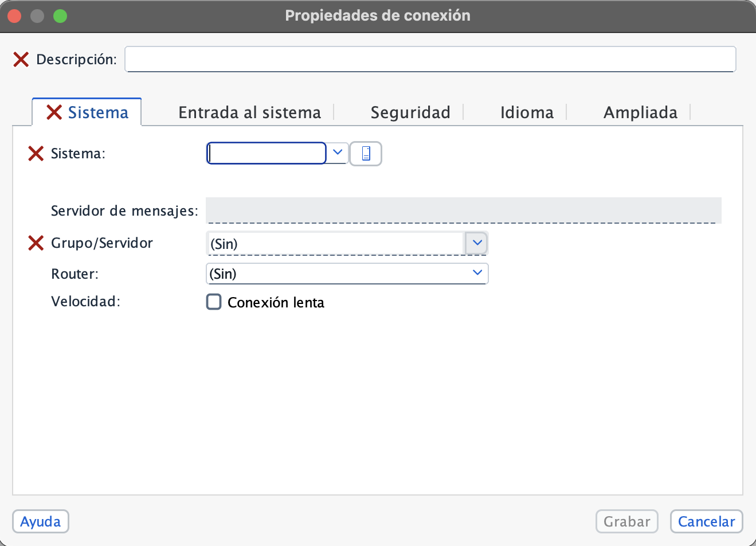Click the Grabar button
The width and height of the screenshot is (756, 546).
pos(627,521)
